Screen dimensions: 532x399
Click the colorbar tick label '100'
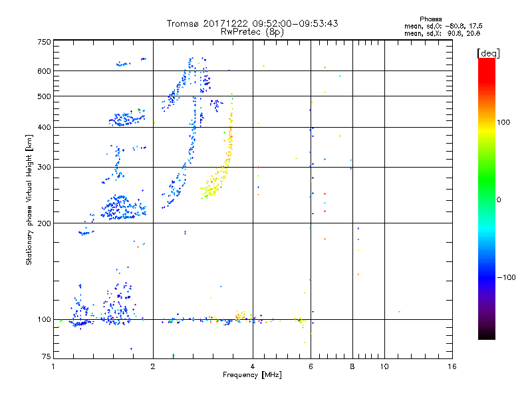point(503,122)
